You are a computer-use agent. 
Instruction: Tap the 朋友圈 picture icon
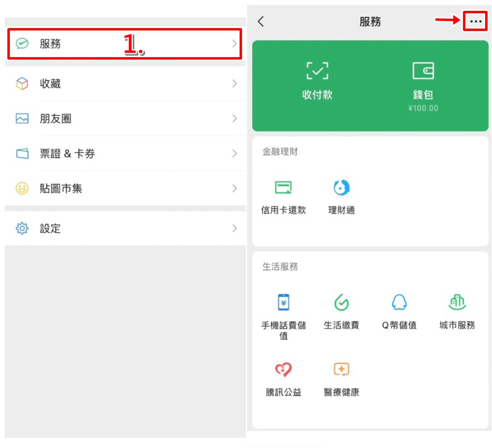click(x=22, y=119)
